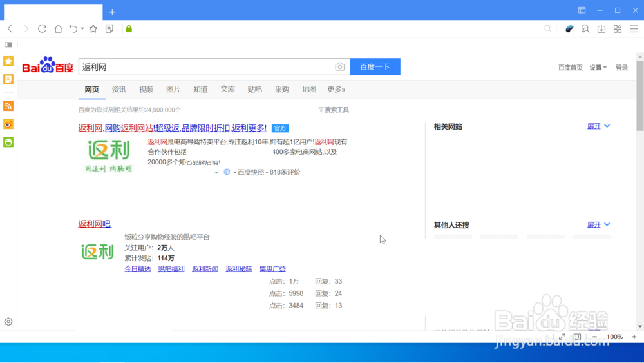Open the 集思广益 link
The height and width of the screenshot is (363, 644).
point(272,269)
